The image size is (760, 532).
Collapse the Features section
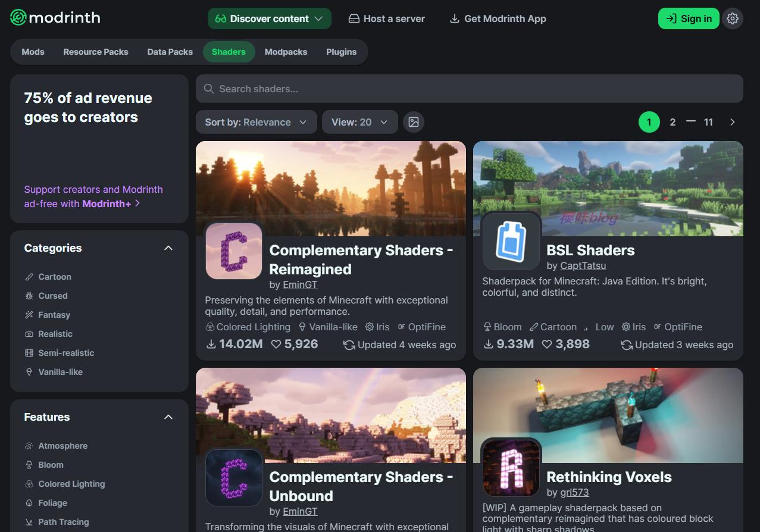pyautogui.click(x=168, y=417)
